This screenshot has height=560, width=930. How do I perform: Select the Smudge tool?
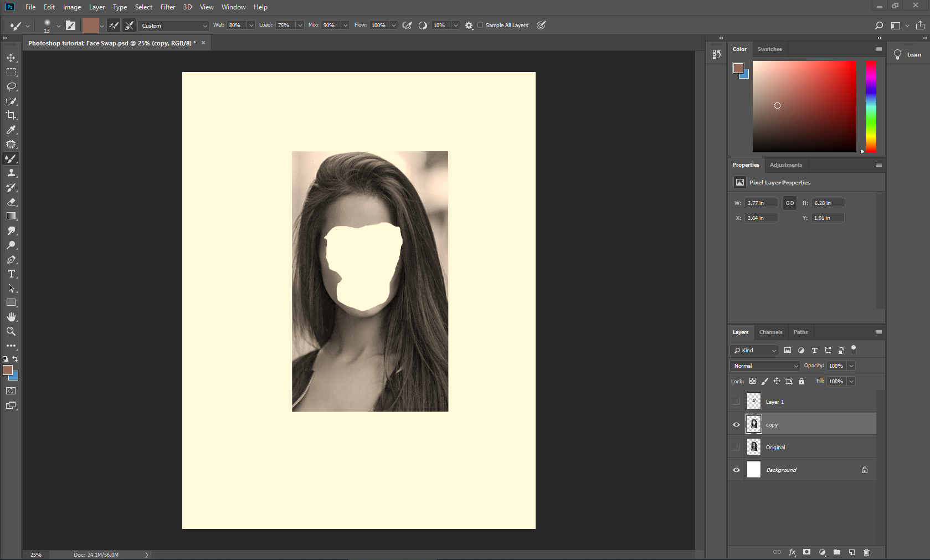(11, 230)
